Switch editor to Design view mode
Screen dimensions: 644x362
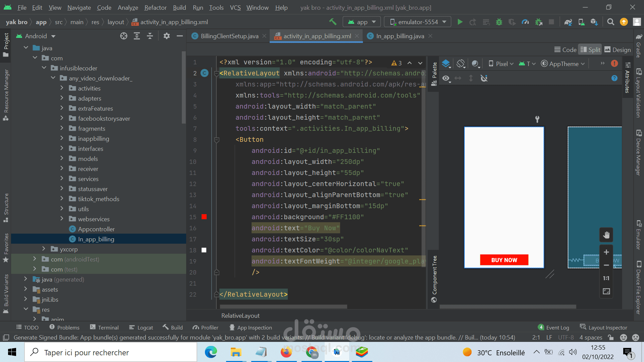618,50
